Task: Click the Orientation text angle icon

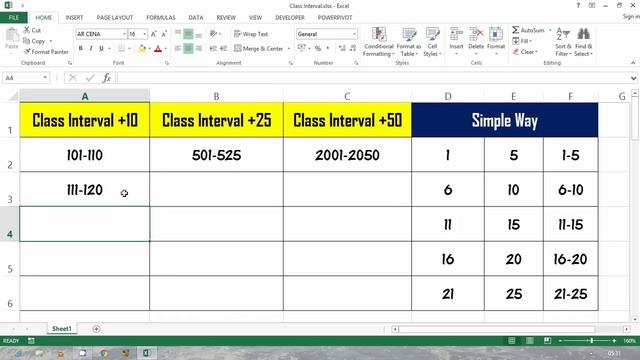Action: (213, 34)
